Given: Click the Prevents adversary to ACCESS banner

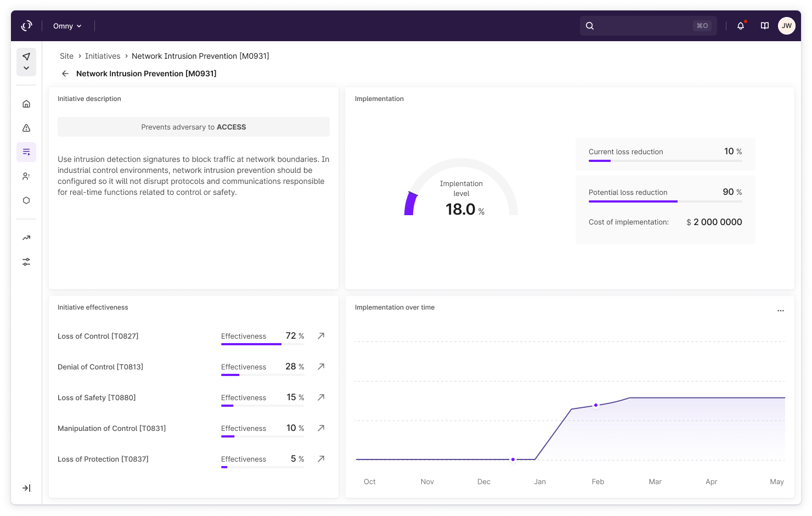Looking at the screenshot, I should click(194, 127).
